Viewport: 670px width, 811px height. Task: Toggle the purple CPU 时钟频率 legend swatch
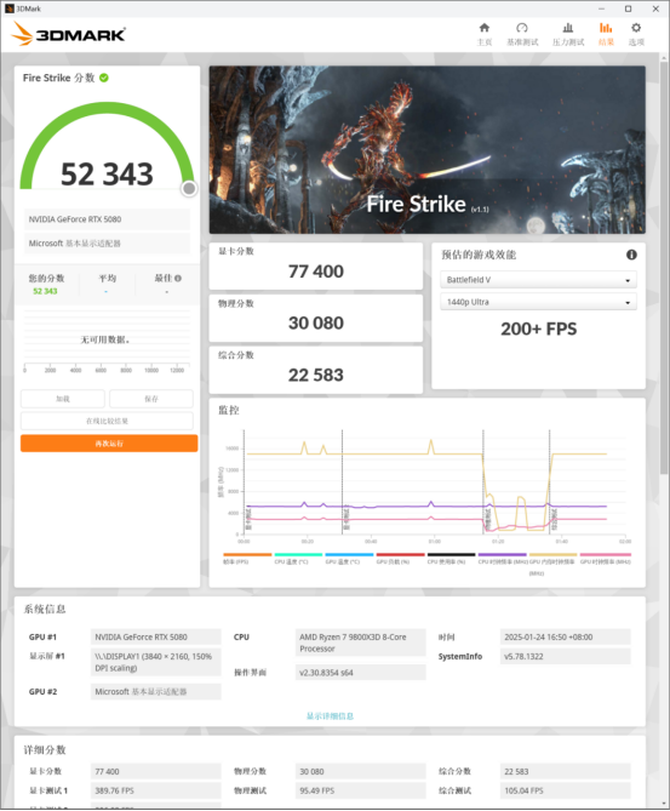click(502, 554)
